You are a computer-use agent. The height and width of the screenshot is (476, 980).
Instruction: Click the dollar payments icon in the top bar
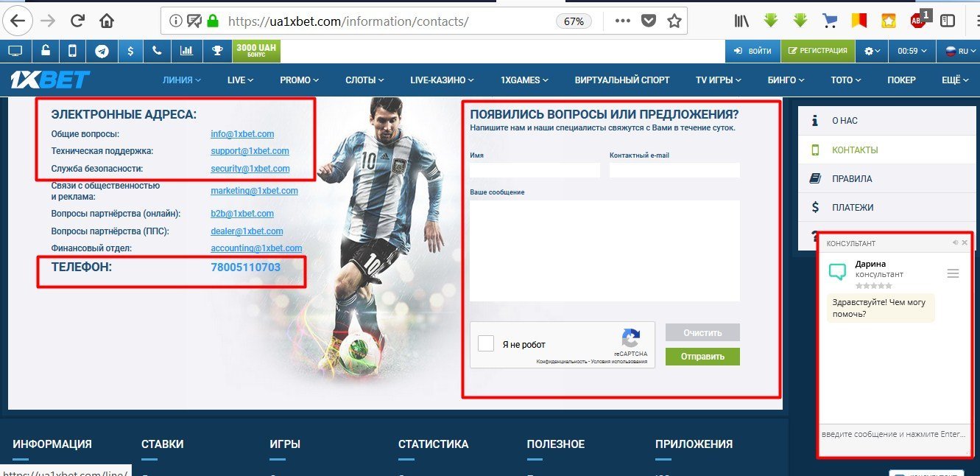point(130,51)
